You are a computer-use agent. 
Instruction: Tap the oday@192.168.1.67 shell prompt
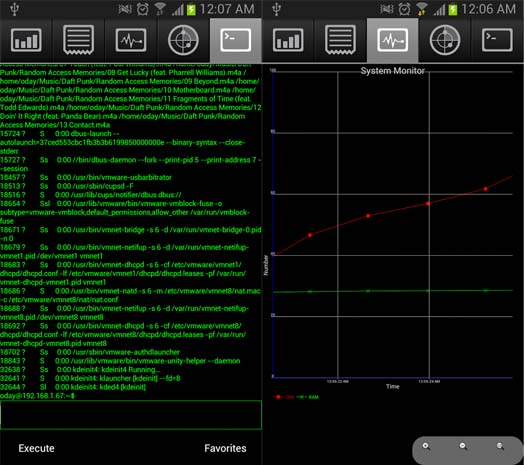tap(37, 396)
